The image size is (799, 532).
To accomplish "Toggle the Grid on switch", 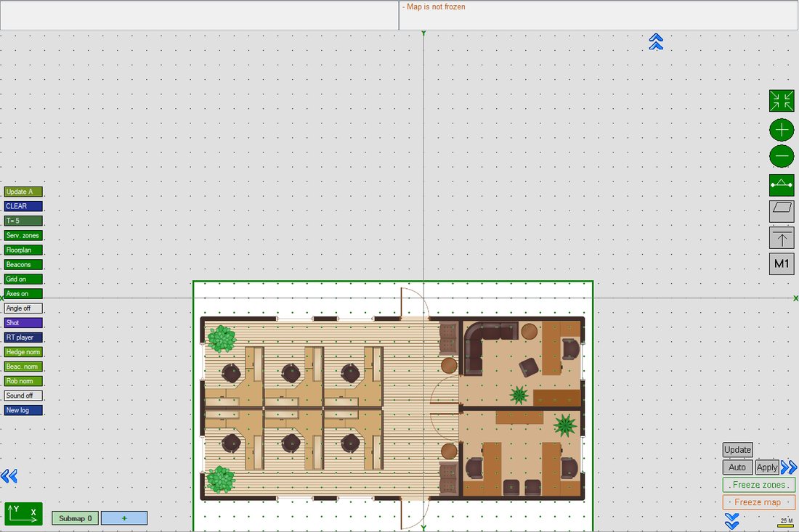I will tap(23, 279).
